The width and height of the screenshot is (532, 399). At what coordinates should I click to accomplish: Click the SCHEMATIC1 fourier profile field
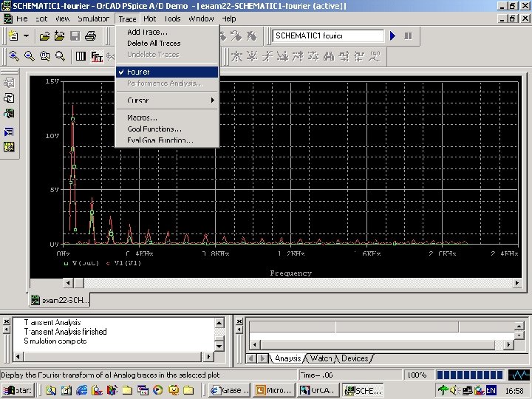(x=328, y=35)
